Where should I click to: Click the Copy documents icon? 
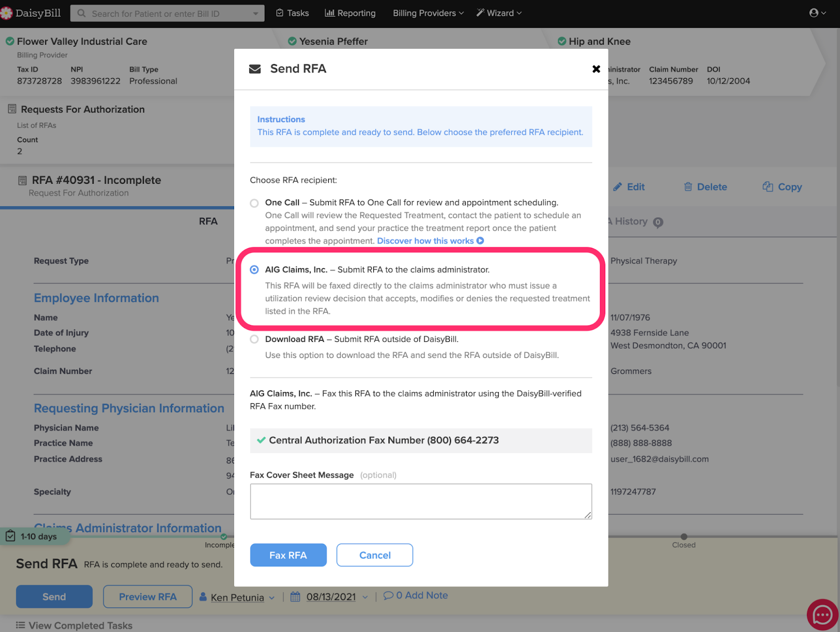tap(768, 187)
